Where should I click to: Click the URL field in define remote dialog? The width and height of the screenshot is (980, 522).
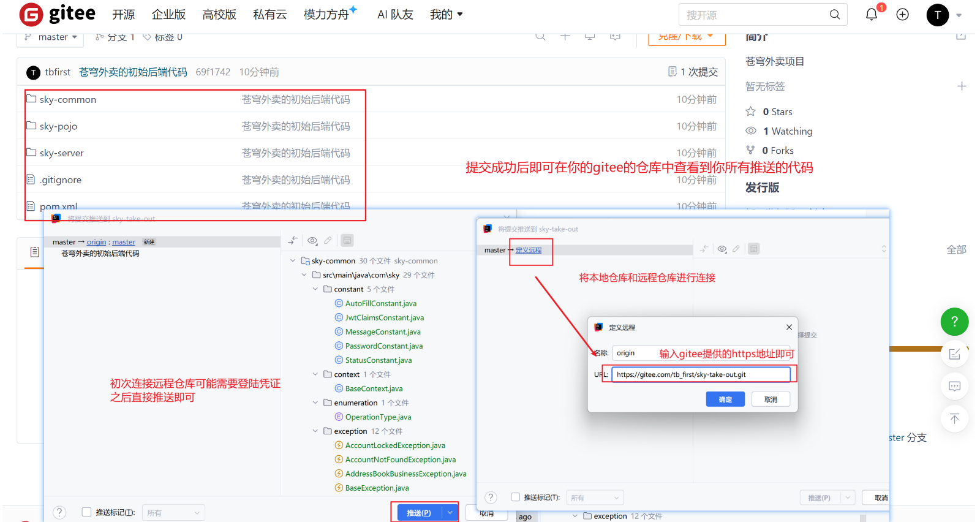[701, 374]
